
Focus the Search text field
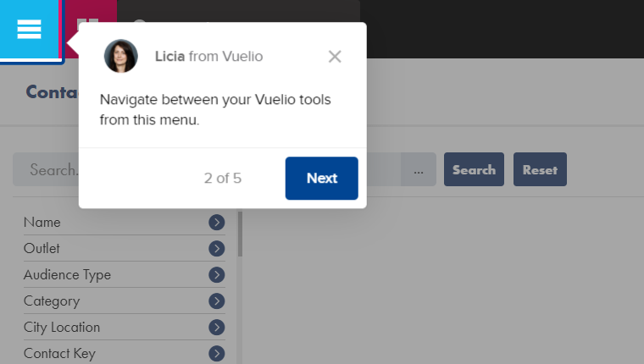pos(46,169)
